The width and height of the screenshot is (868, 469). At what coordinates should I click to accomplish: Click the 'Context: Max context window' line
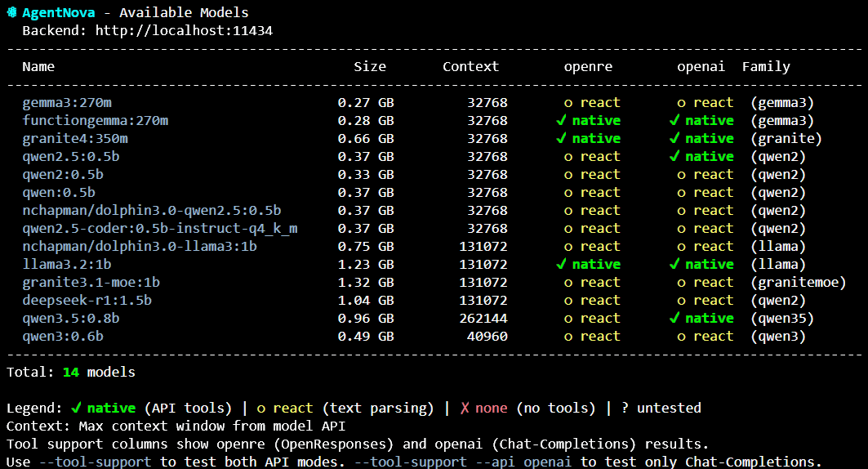[x=176, y=426]
